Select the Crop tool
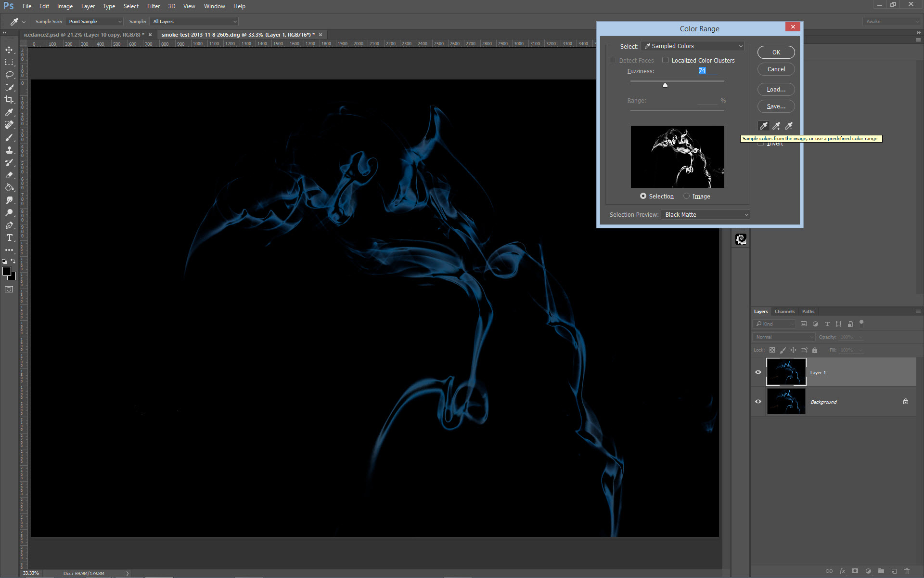 click(9, 100)
